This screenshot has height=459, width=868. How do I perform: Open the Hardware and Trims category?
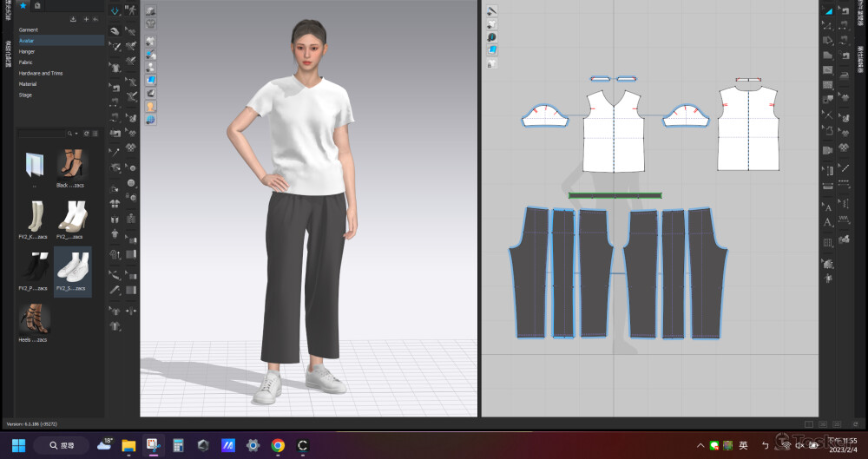click(41, 73)
